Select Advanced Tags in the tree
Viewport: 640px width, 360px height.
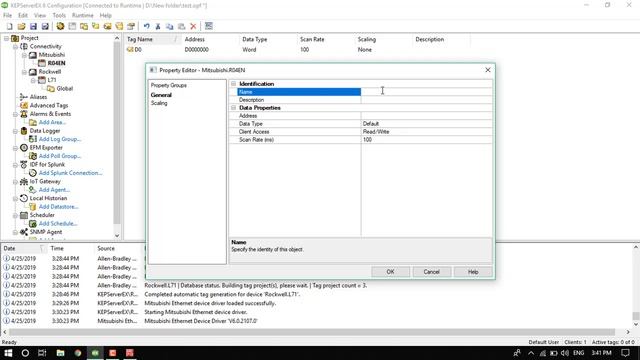pyautogui.click(x=49, y=105)
